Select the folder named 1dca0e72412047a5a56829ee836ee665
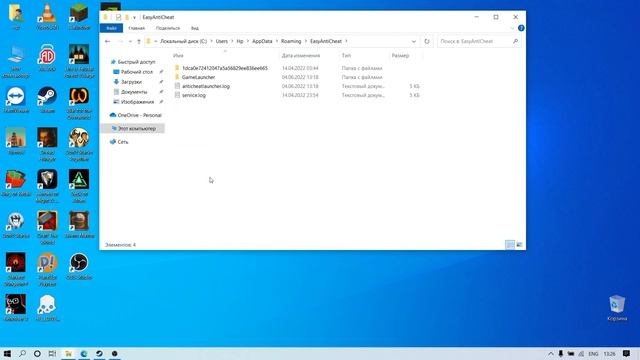The height and width of the screenshot is (360, 640). [x=225, y=68]
